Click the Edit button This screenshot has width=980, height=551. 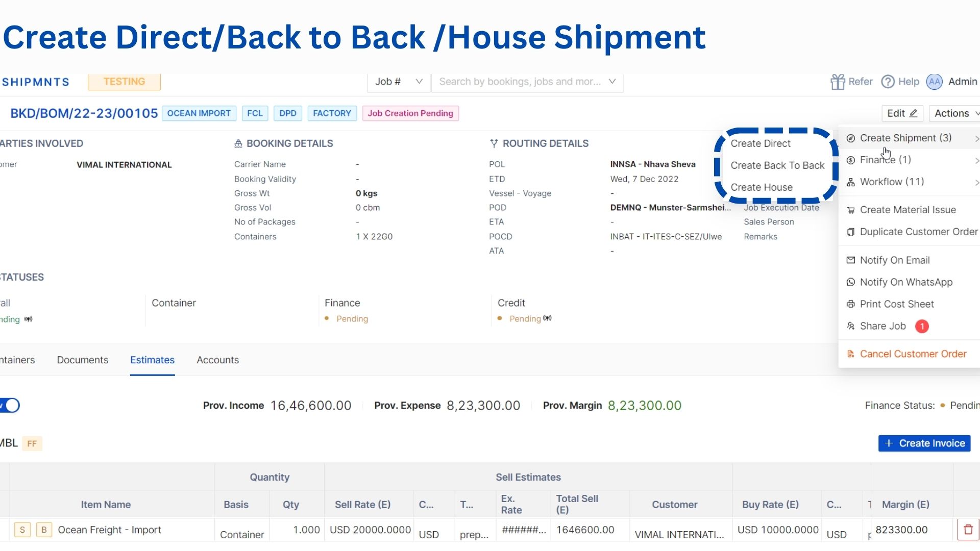pyautogui.click(x=902, y=113)
